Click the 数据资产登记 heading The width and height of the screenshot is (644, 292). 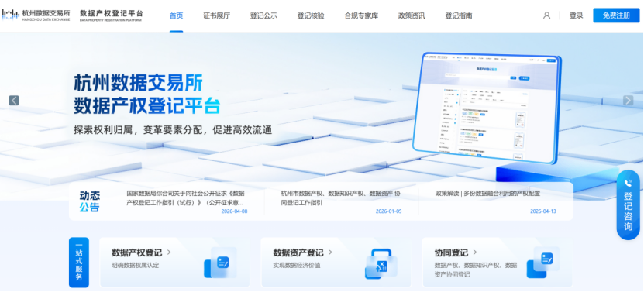298,252
